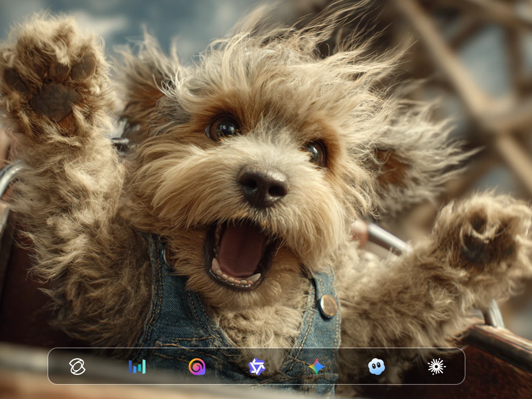
Task: Open the Gemini app from the dock
Action: pos(316,367)
